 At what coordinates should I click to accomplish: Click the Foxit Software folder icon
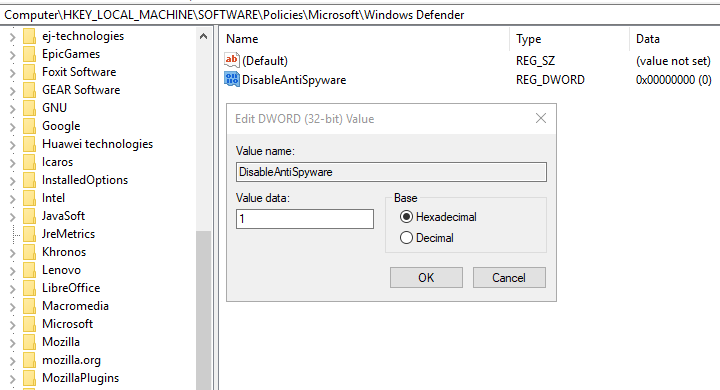point(29,72)
